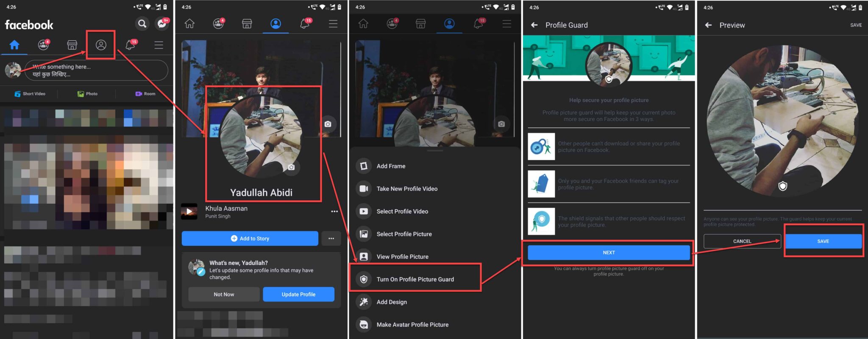
Task: Tap video camera icon for Take New Profile Video
Action: pos(364,189)
